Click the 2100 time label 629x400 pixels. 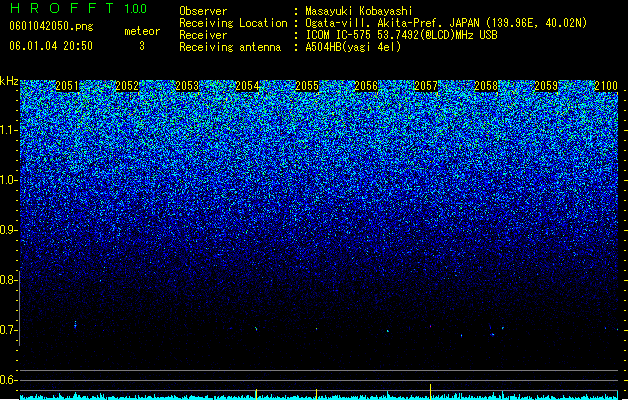tap(606, 86)
